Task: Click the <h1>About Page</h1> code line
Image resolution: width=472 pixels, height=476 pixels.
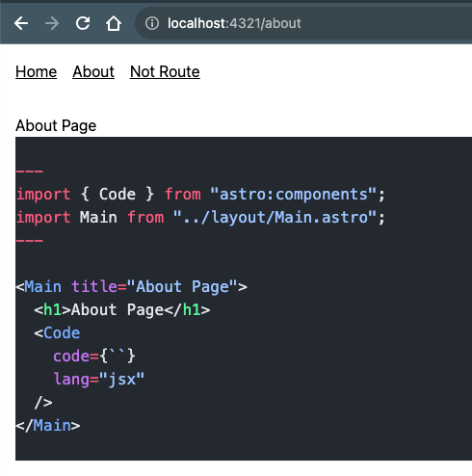Action: [122, 310]
